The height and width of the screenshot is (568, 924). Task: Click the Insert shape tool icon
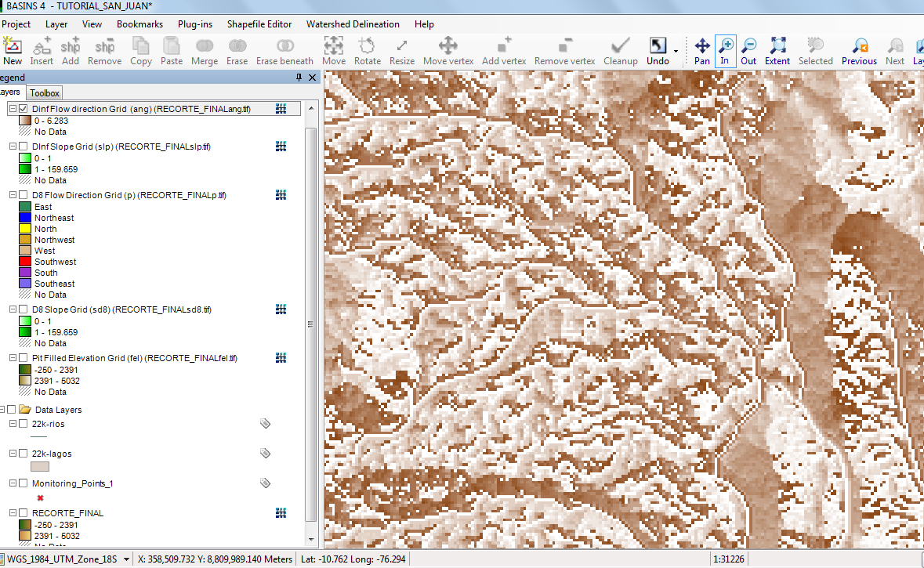coord(42,51)
